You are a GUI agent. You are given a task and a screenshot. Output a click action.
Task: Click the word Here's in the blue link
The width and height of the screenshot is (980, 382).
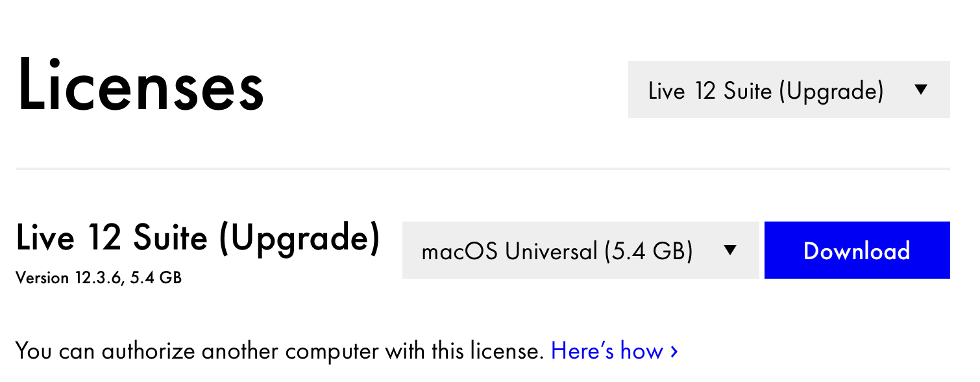(582, 351)
